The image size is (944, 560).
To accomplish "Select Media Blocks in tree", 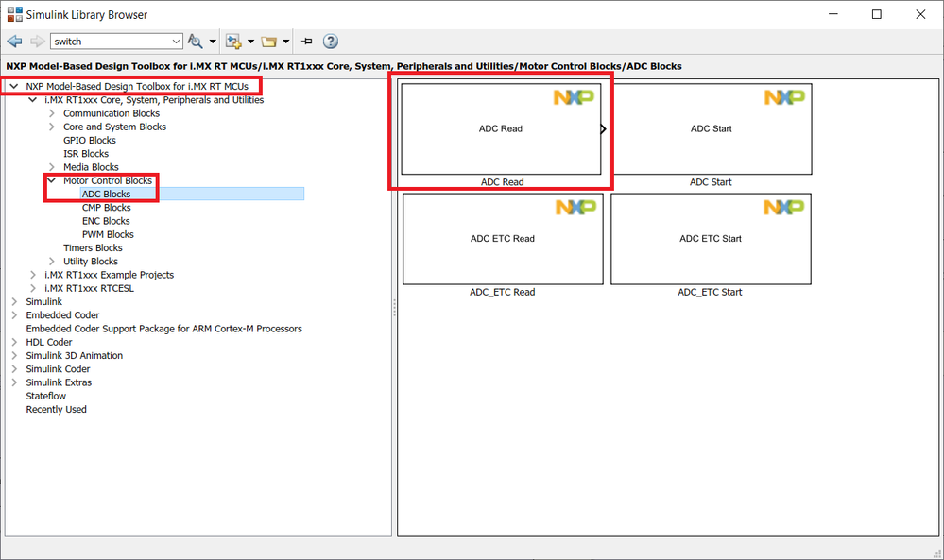I will [x=91, y=166].
